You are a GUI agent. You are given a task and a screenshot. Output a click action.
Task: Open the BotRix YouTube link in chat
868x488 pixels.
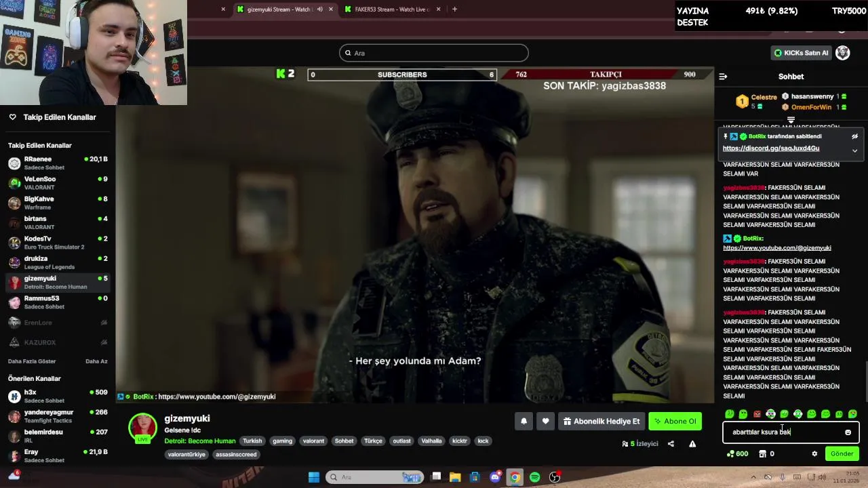pyautogui.click(x=777, y=248)
